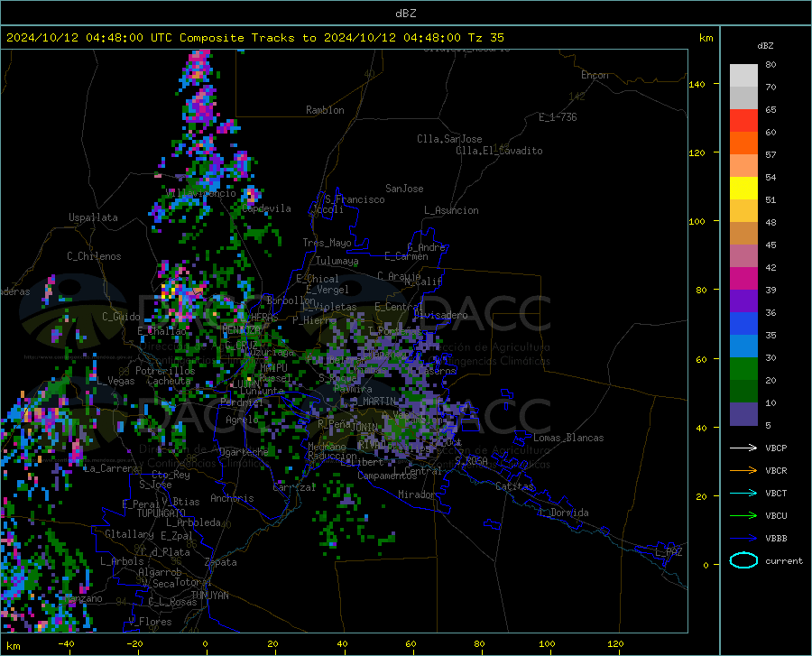Viewport: 812px width, 656px height.
Task: Pick the red 60-65 dBZ legend swatch
Action: tap(743, 121)
